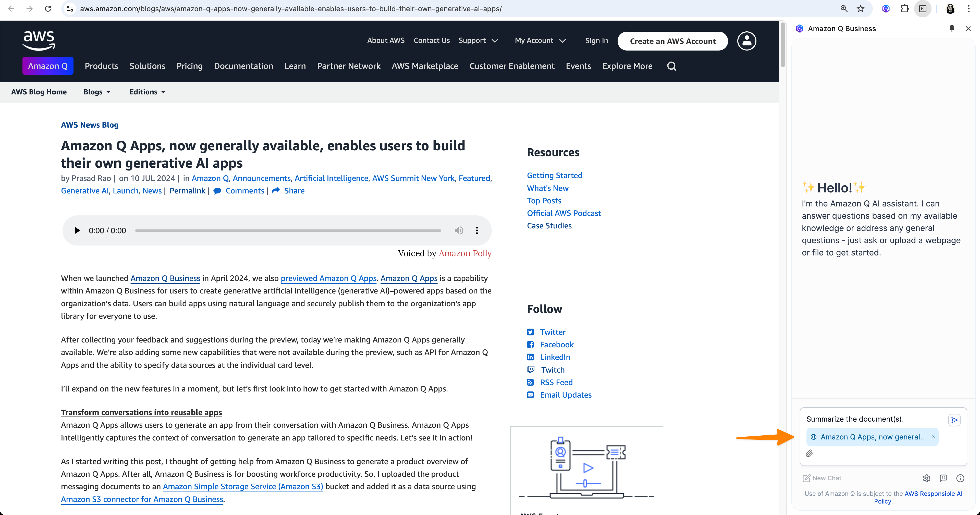Open the Products navigation menu
This screenshot has height=515, width=980.
(101, 66)
